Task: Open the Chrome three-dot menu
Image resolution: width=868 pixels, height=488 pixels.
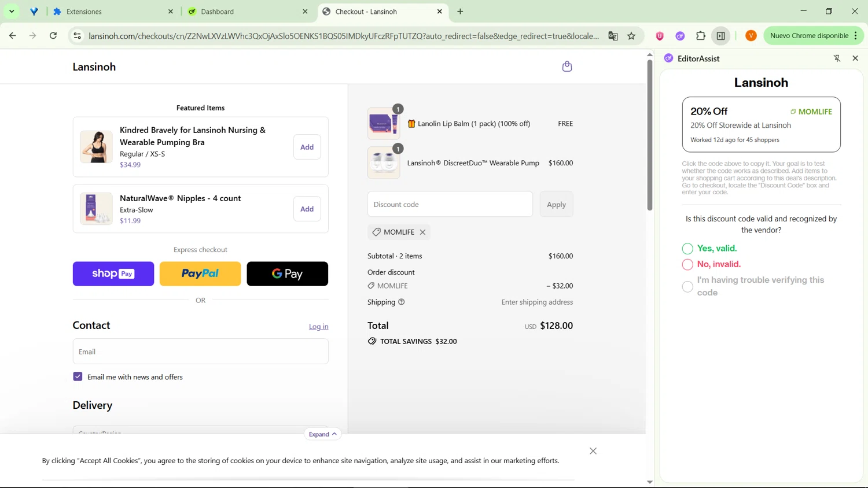Action: click(x=855, y=36)
